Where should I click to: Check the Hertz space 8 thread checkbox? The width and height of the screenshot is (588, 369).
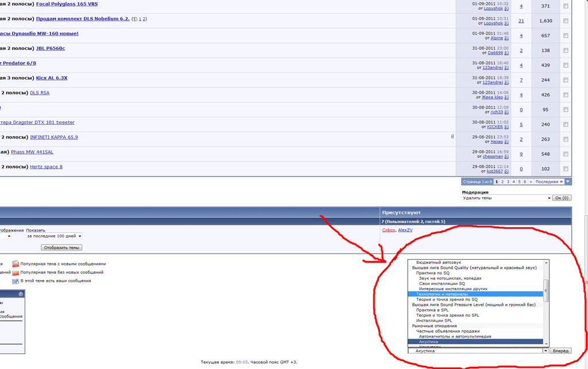coord(566,169)
